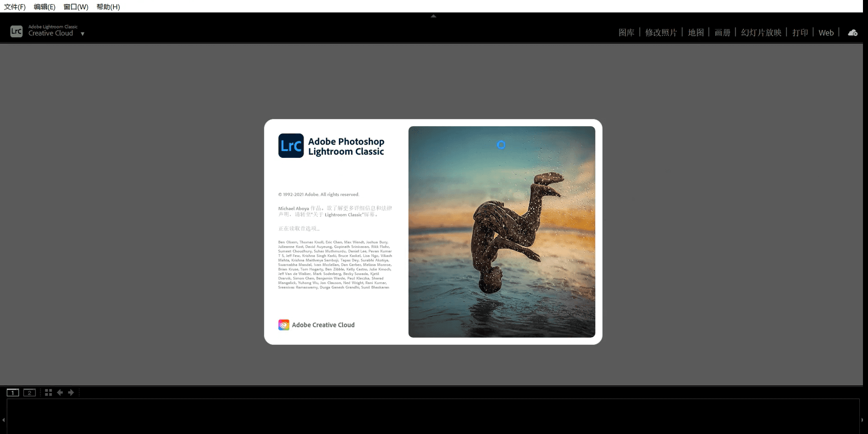Image resolution: width=868 pixels, height=434 pixels.
Task: Click the Lrc logo in the identity plate
Action: [x=17, y=31]
